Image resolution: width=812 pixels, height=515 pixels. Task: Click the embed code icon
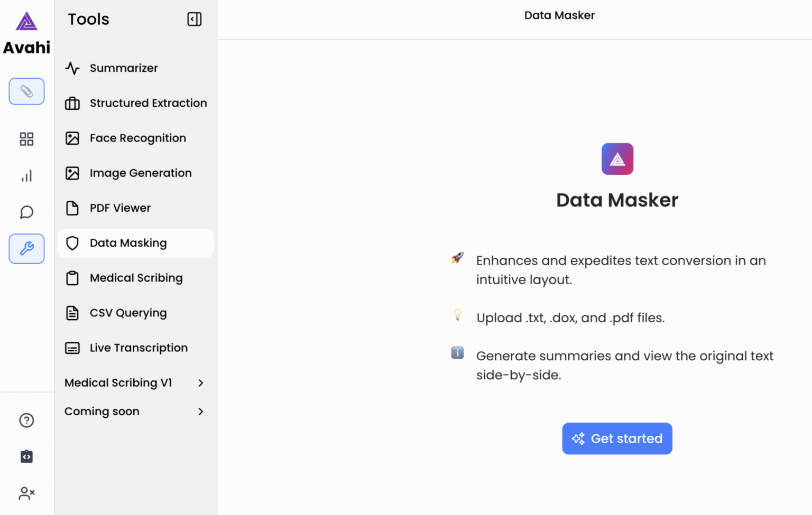(26, 456)
